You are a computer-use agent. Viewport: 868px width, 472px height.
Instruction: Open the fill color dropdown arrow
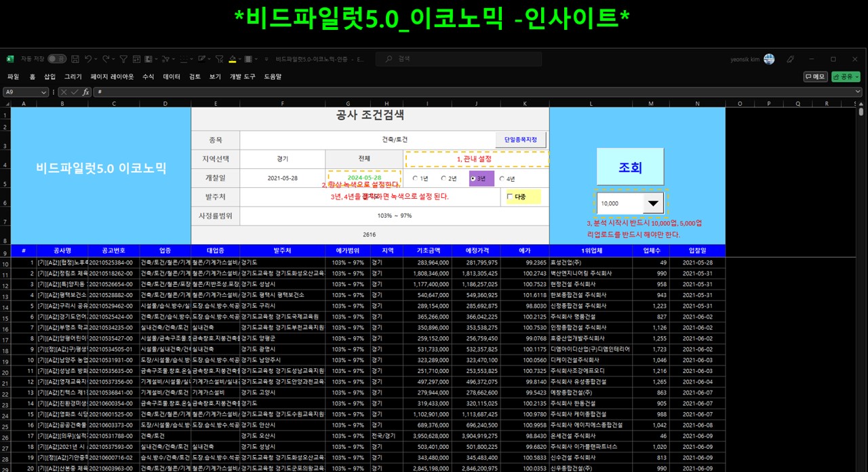(x=240, y=59)
